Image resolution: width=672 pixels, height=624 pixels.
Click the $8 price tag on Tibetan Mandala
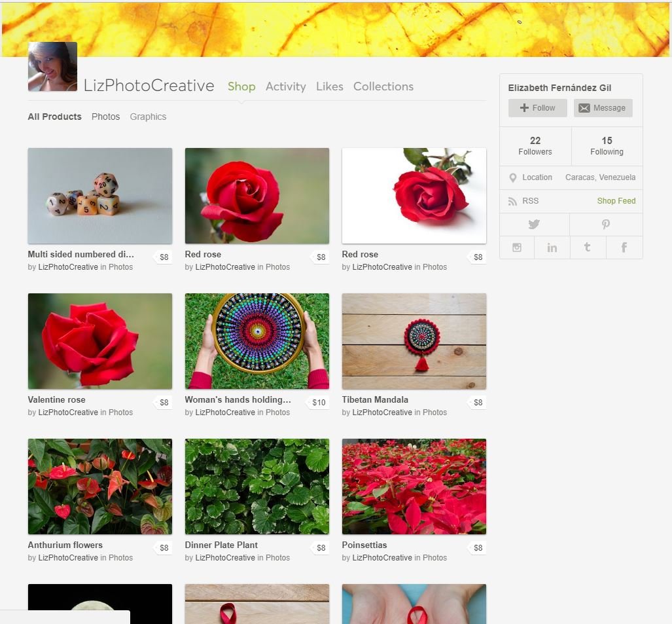click(478, 402)
